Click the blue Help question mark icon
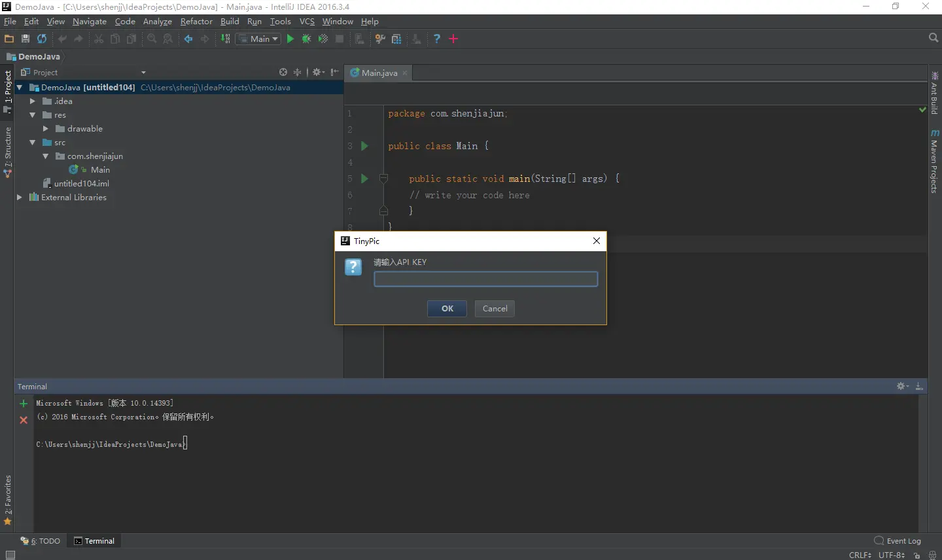 point(436,39)
